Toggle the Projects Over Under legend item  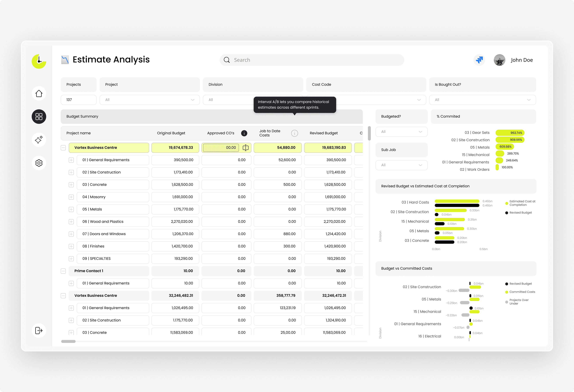[x=517, y=302]
